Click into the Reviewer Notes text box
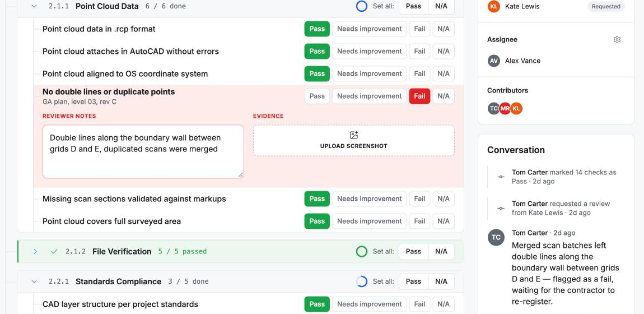644x314 pixels. [x=143, y=151]
